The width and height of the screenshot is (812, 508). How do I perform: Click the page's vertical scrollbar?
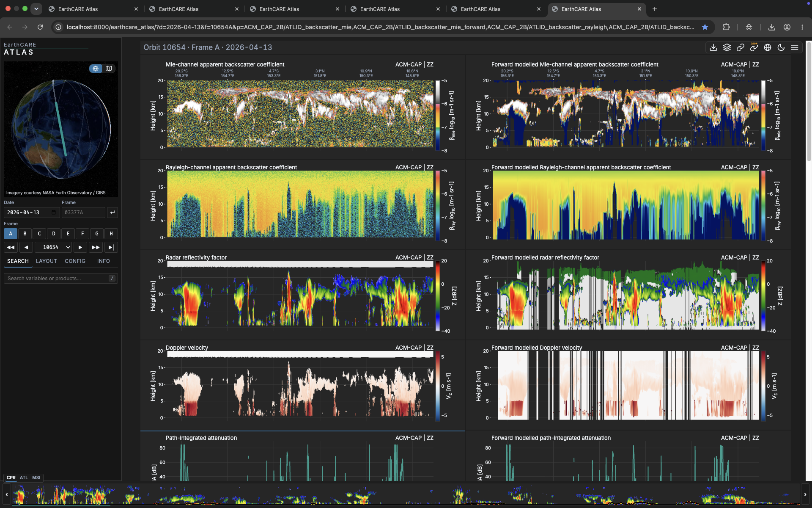(809, 102)
